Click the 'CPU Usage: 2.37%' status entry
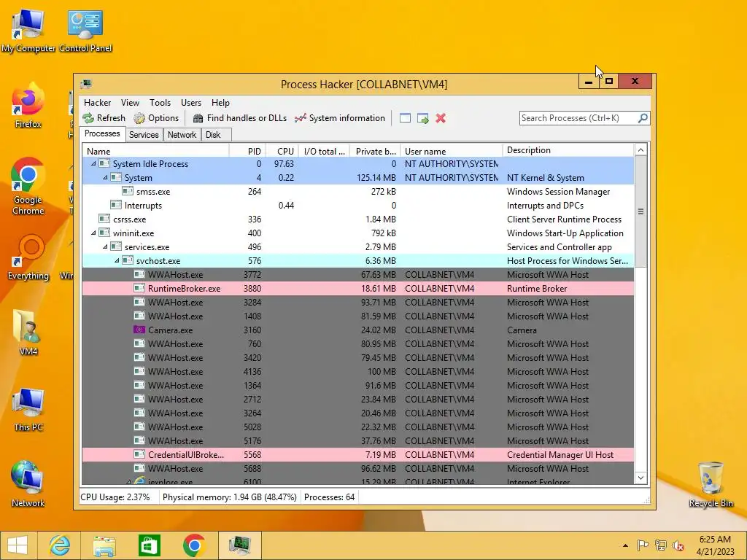The height and width of the screenshot is (560, 747). [115, 497]
